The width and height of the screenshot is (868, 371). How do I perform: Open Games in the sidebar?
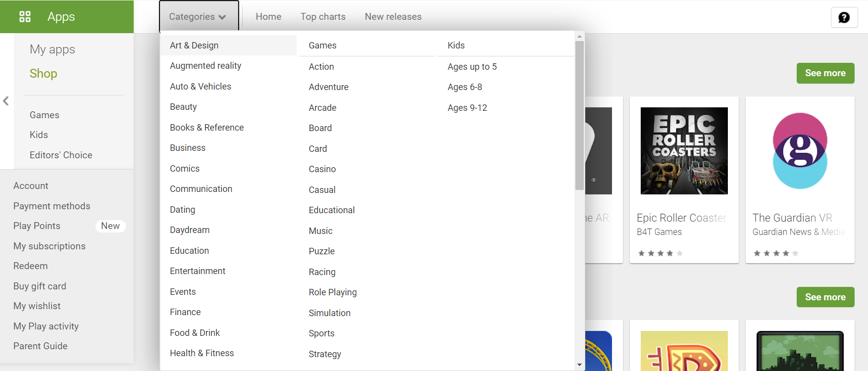pyautogui.click(x=45, y=115)
